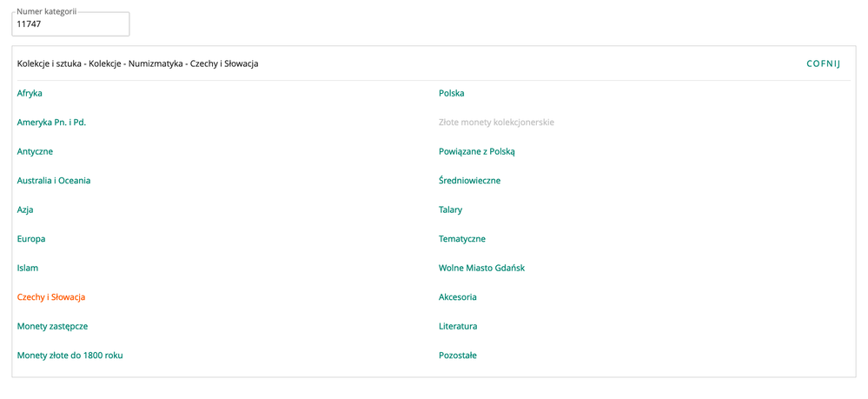Open the Powiązane z Polską category

[477, 151]
